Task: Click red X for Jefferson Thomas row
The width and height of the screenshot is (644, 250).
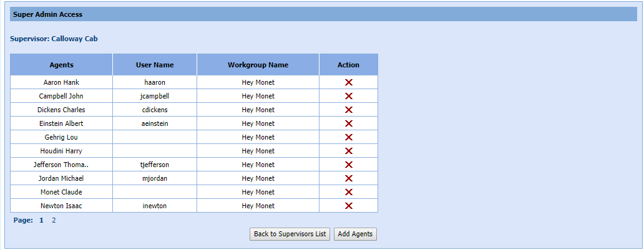Action: pyautogui.click(x=349, y=165)
